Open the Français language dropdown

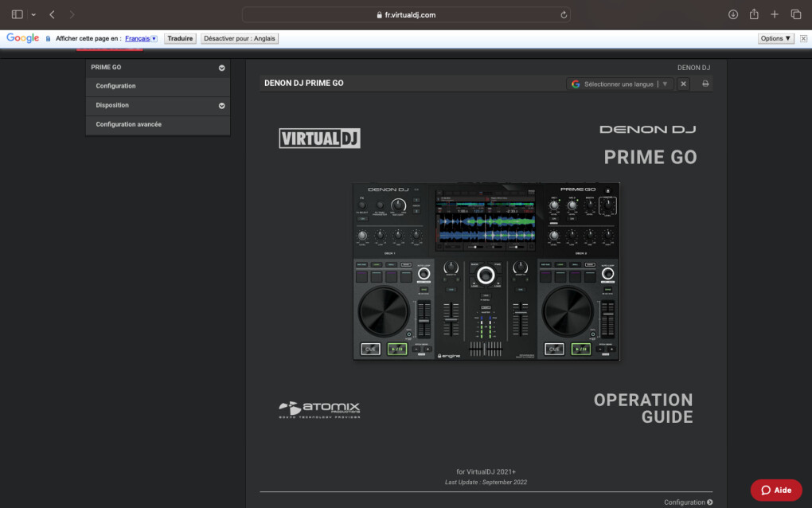[x=141, y=38]
